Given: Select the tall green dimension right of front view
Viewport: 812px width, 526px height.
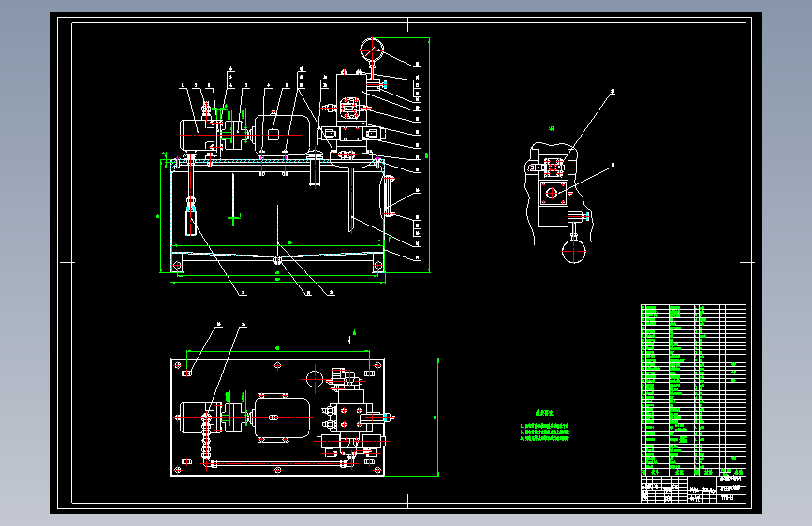Looking at the screenshot, I should pos(429,154).
